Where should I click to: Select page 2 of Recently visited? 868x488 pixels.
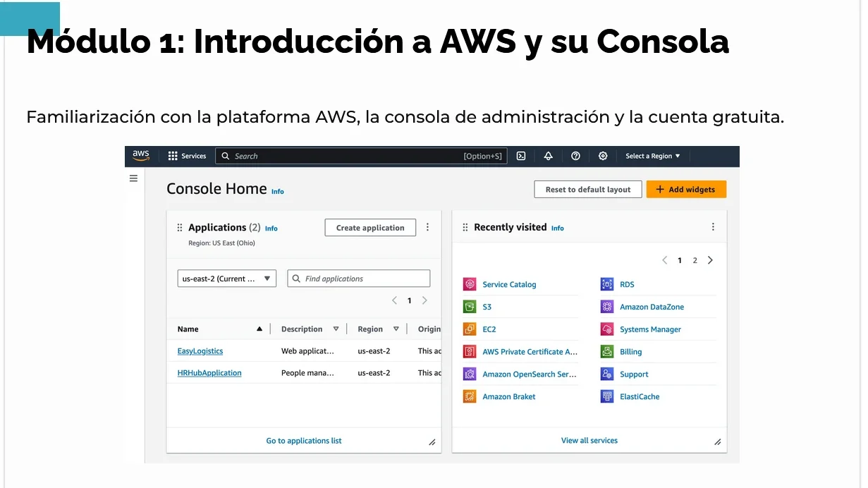(x=695, y=260)
